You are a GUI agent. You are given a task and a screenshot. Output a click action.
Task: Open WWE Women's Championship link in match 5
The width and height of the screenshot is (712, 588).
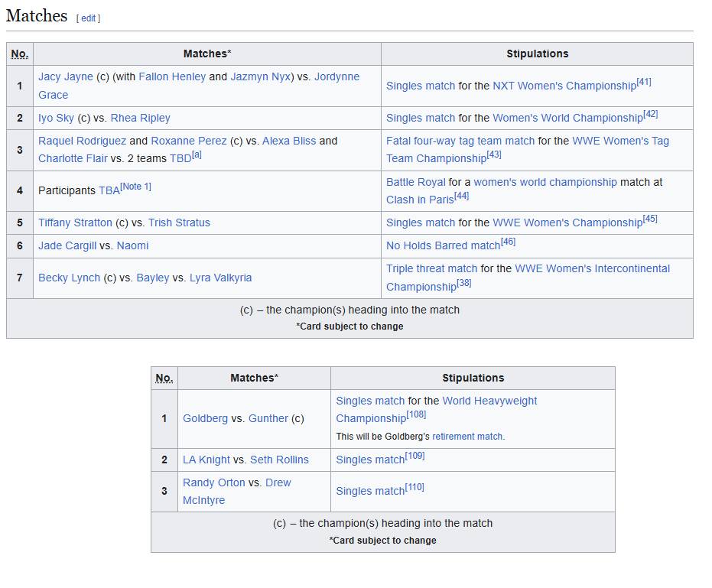567,223
